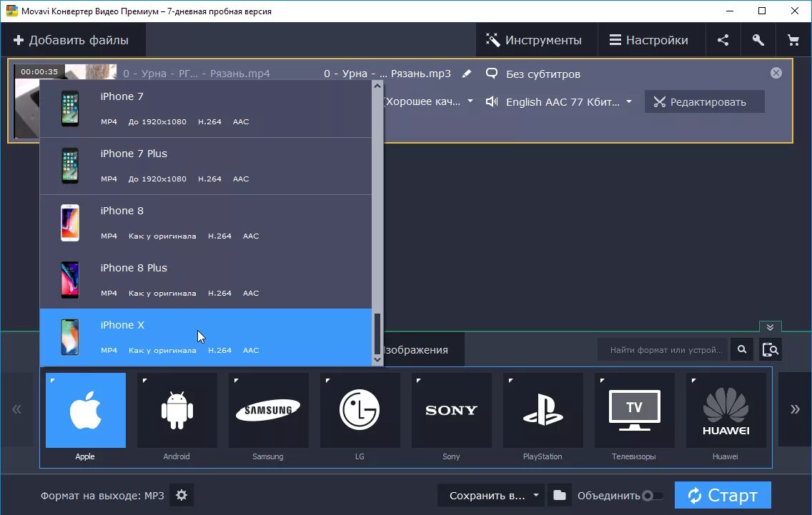Open the share icon in top toolbar
This screenshot has height=515, width=812.
[723, 40]
